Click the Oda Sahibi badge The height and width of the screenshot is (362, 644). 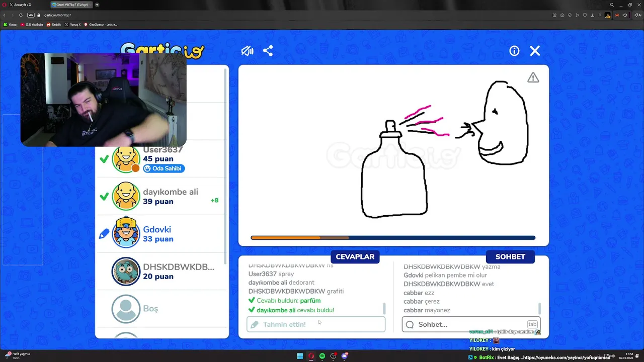pyautogui.click(x=164, y=168)
